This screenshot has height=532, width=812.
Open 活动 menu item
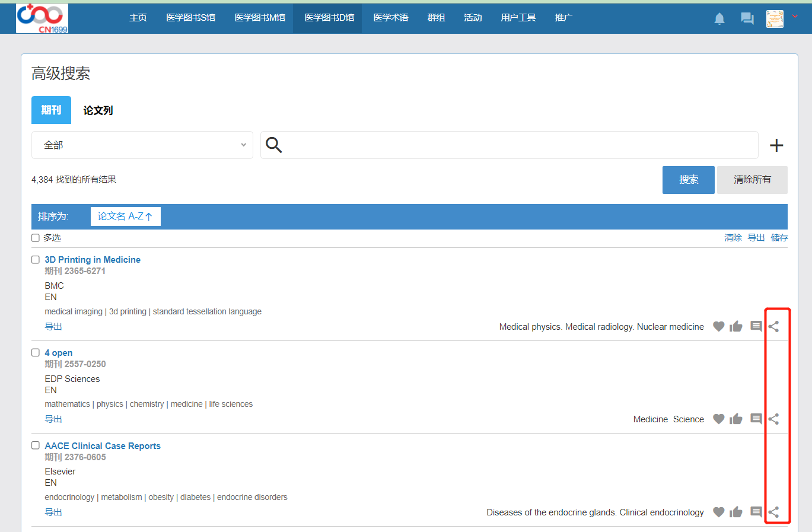[x=473, y=18]
